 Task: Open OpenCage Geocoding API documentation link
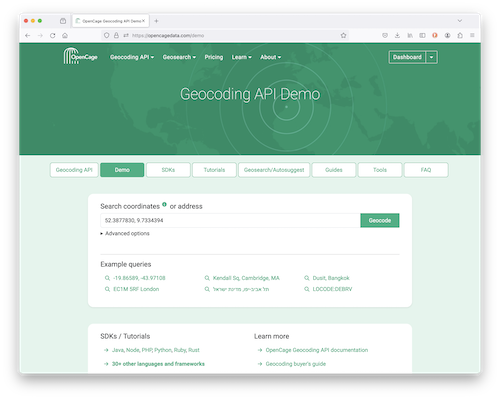(x=317, y=350)
